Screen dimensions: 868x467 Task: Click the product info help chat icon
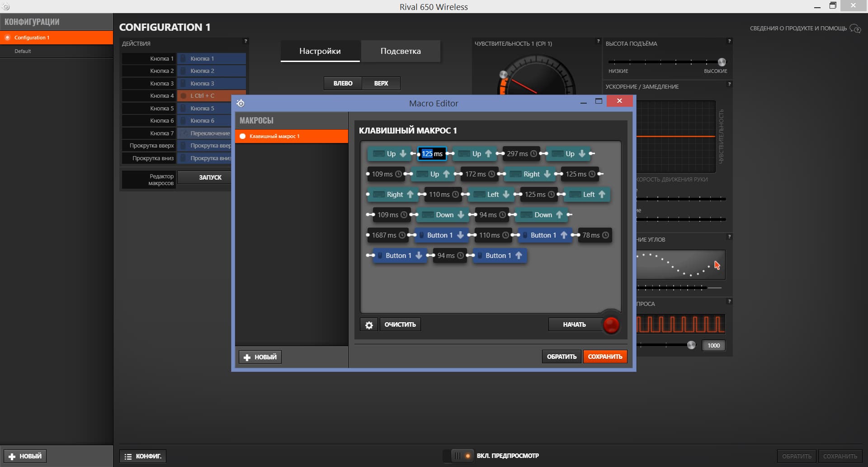[x=855, y=29]
